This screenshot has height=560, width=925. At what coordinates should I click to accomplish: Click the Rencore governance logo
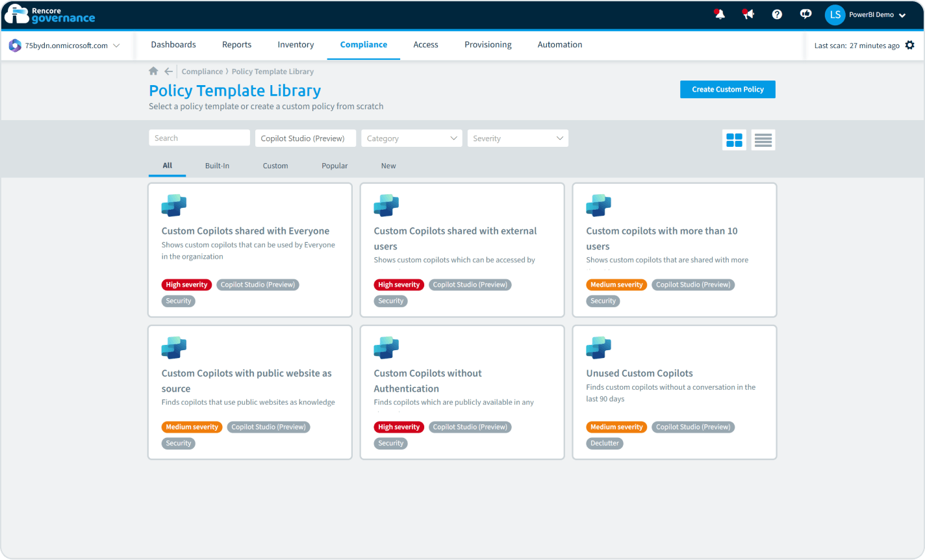[50, 14]
